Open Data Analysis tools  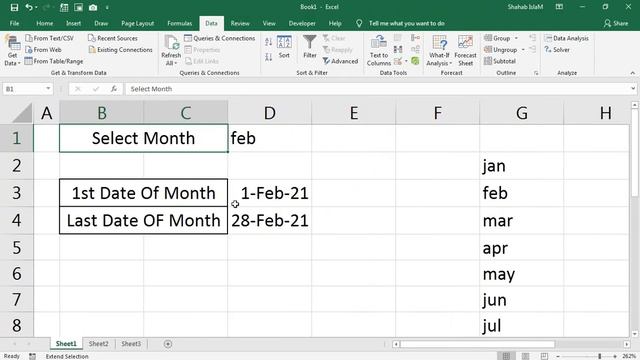coord(567,38)
